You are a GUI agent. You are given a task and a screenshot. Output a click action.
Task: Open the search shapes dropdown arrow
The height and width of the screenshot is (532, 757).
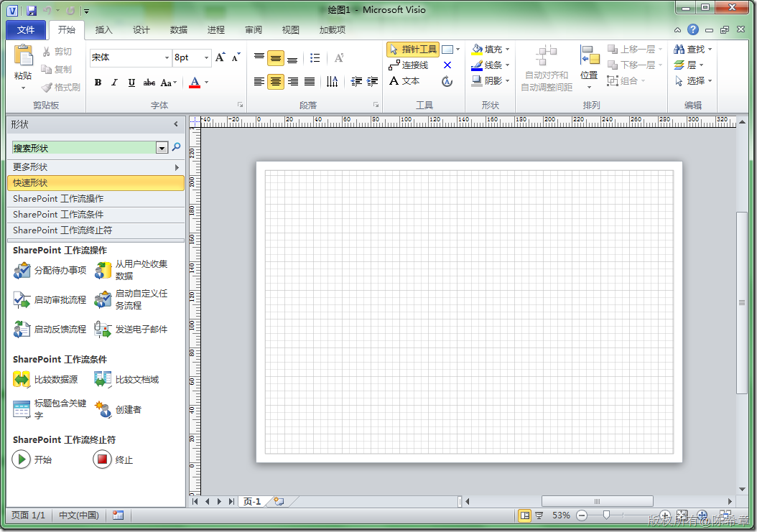(x=162, y=148)
